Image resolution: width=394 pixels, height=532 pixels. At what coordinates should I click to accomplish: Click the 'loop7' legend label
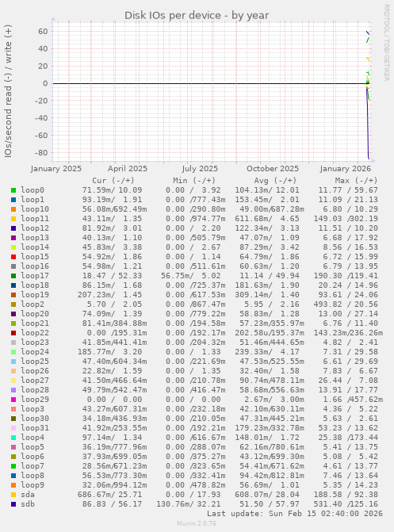33,466
